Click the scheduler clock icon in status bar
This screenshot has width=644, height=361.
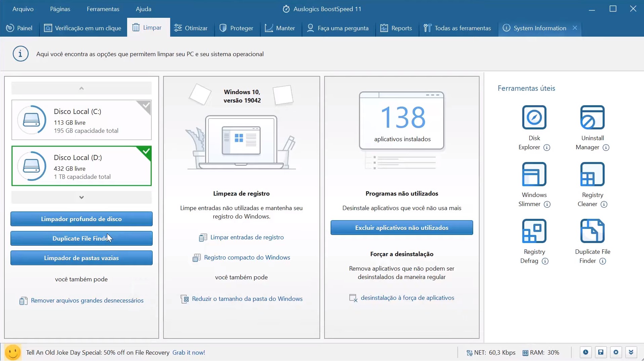click(585, 352)
